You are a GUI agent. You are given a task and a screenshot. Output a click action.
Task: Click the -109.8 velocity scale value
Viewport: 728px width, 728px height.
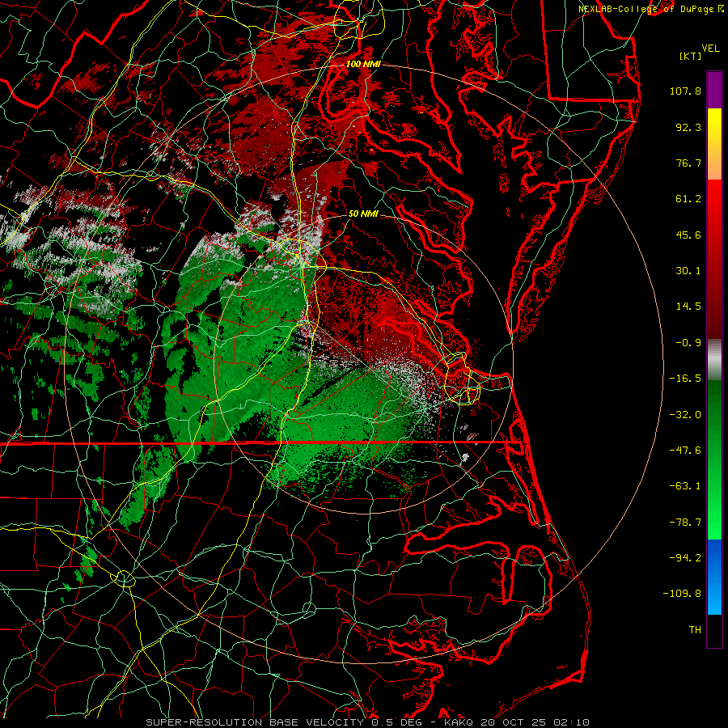click(x=683, y=594)
